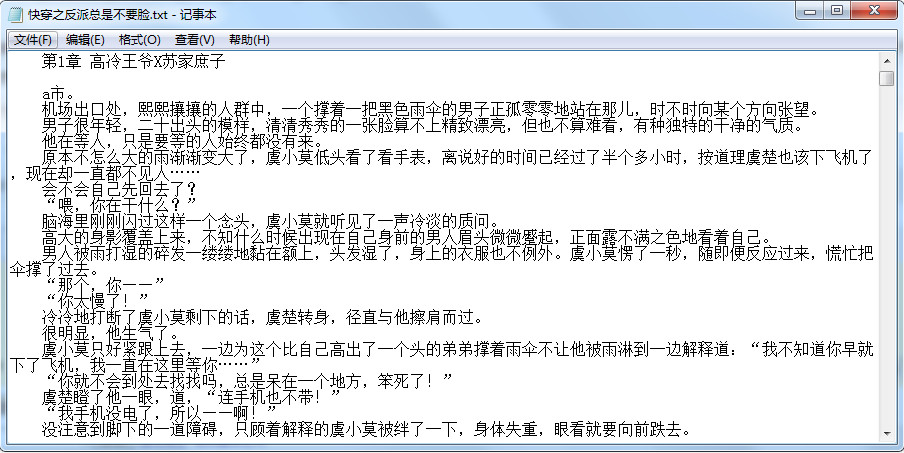Click the line 他在等人，只是要等的人始终都没有来。
This screenshot has height=453, width=904.
pos(182,141)
